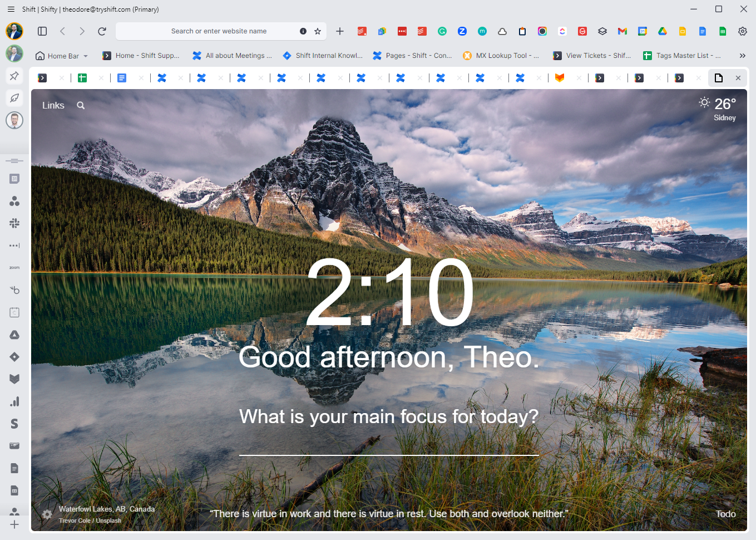Switch to bearded avatar account in sidebar

[14, 120]
